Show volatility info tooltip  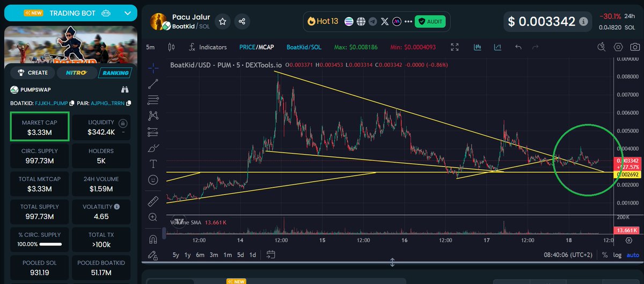tap(117, 206)
